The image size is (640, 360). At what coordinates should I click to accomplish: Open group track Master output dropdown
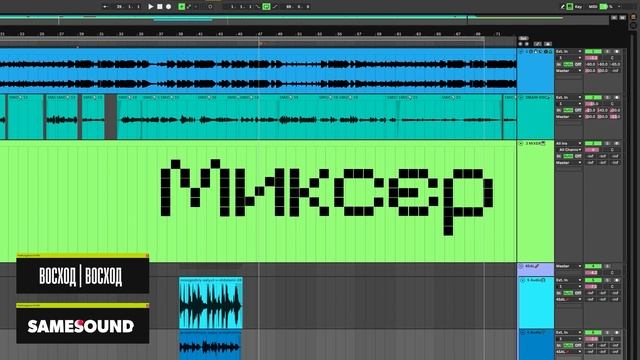(569, 266)
